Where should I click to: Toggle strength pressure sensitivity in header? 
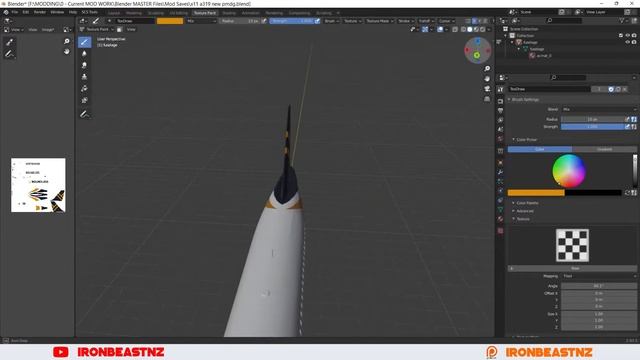317,21
